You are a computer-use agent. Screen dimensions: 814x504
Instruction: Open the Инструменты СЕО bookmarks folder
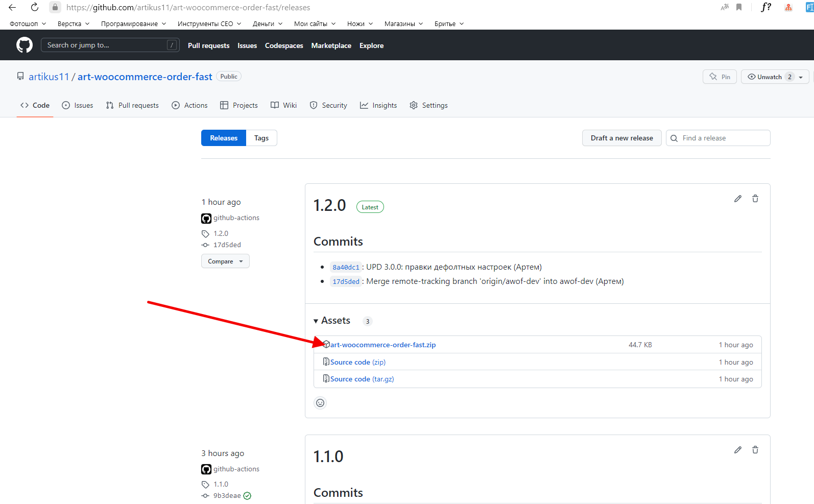click(x=209, y=23)
